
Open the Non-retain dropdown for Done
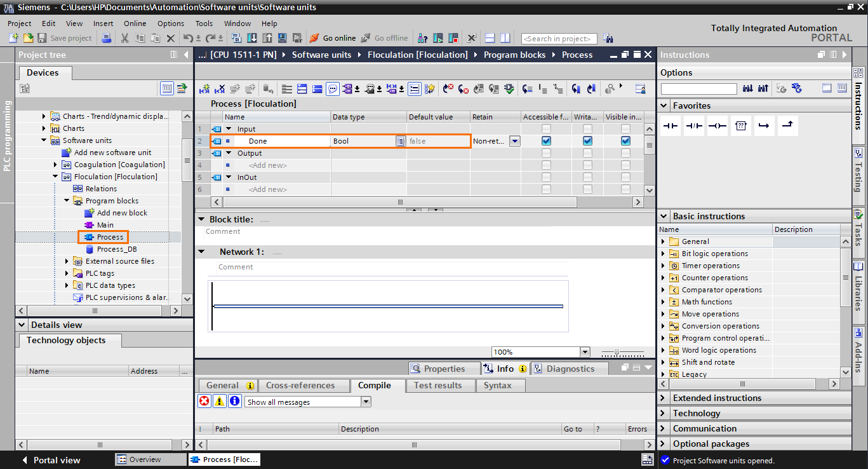point(516,140)
